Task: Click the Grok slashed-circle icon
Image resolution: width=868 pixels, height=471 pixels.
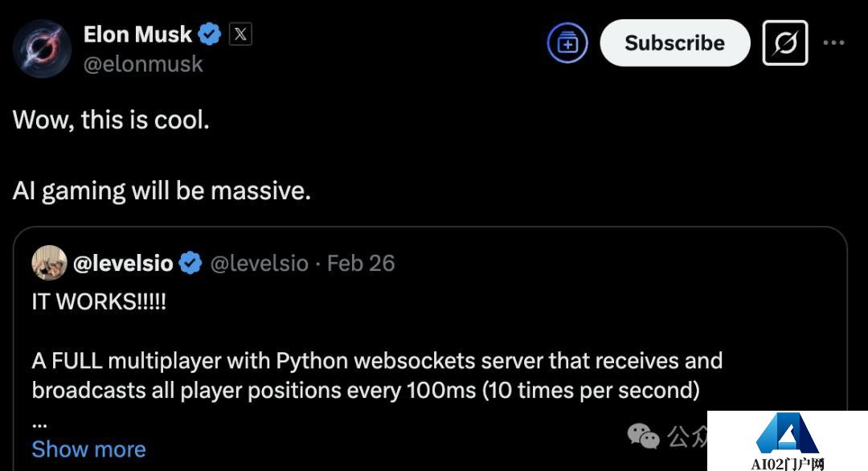Action: (784, 43)
